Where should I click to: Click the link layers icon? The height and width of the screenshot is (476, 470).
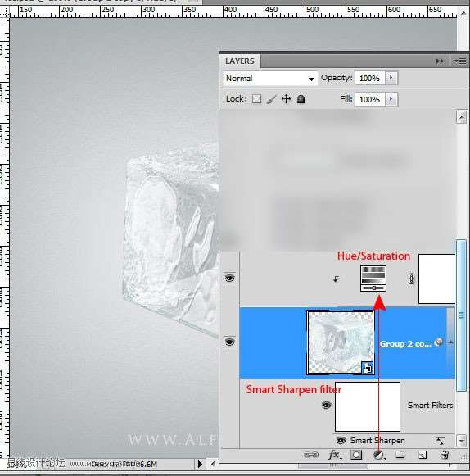point(311,455)
